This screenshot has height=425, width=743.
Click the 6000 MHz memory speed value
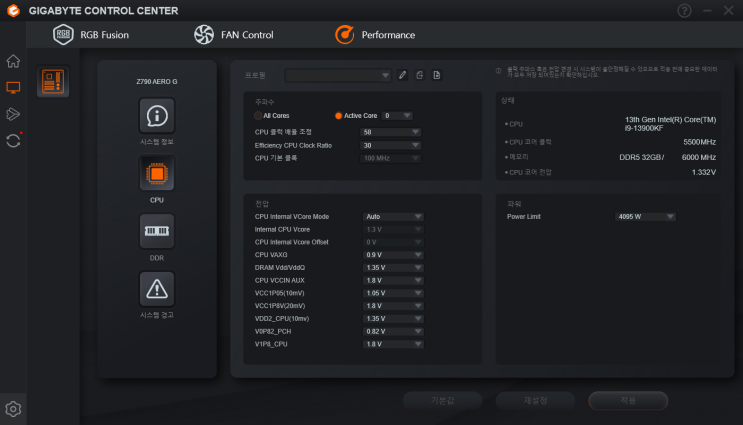699,157
